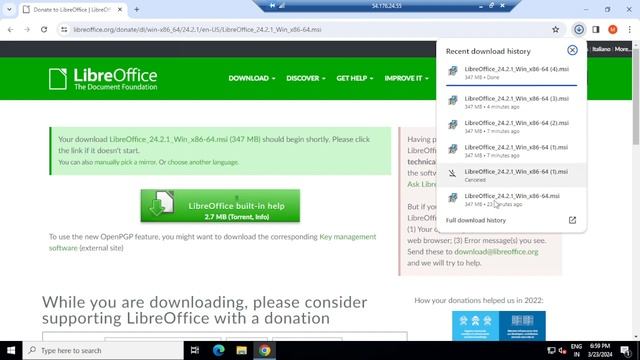Image resolution: width=640 pixels, height=360 pixels.
Task: Click the donations 2022 infographic thumbnail
Action: [x=498, y=326]
